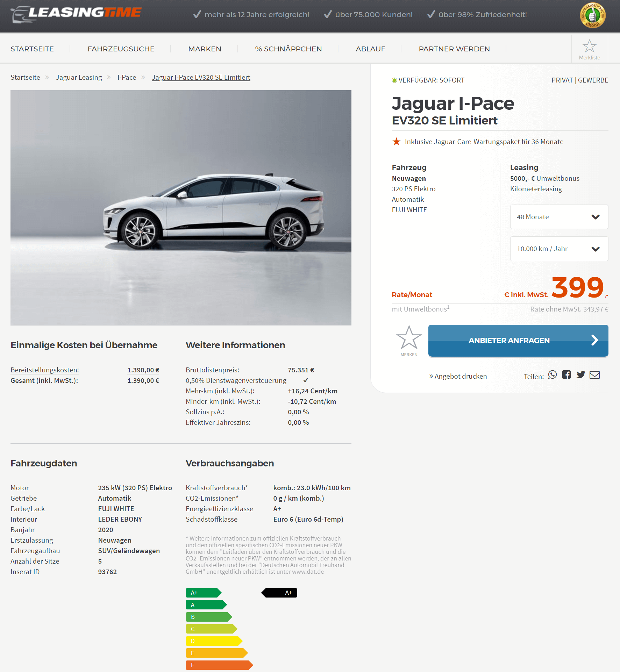Image resolution: width=620 pixels, height=672 pixels.
Task: Click the 5000,- € Umweltbonus text
Action: [545, 178]
